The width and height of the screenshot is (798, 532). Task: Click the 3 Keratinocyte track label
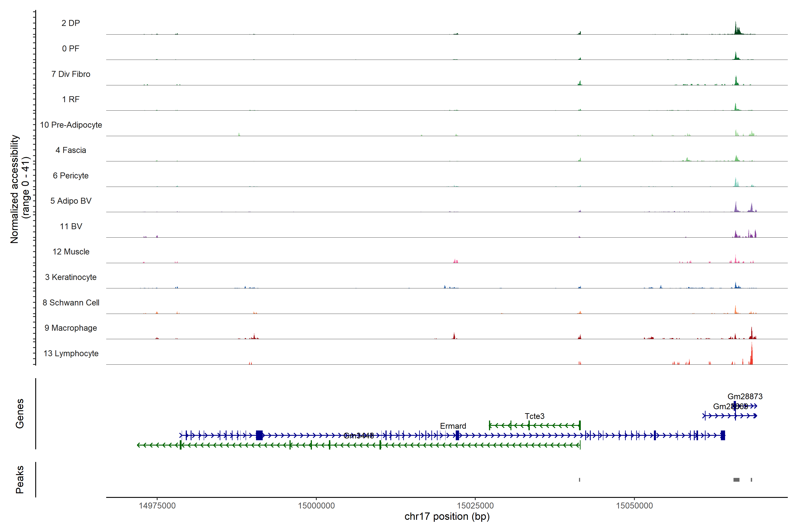70,277
